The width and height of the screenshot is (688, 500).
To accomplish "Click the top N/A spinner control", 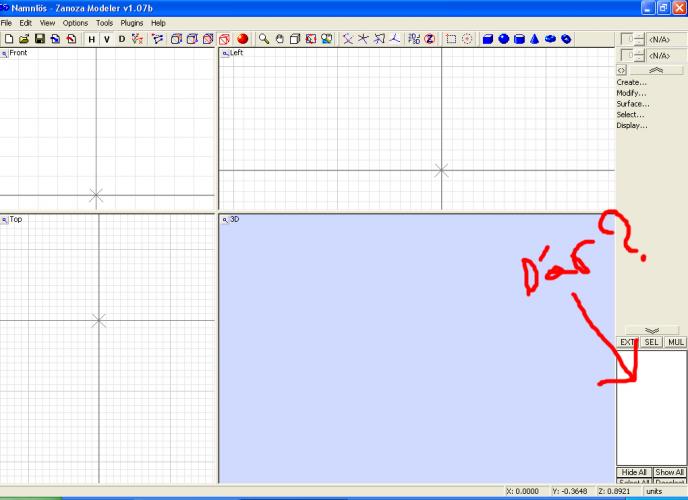I will (639, 38).
